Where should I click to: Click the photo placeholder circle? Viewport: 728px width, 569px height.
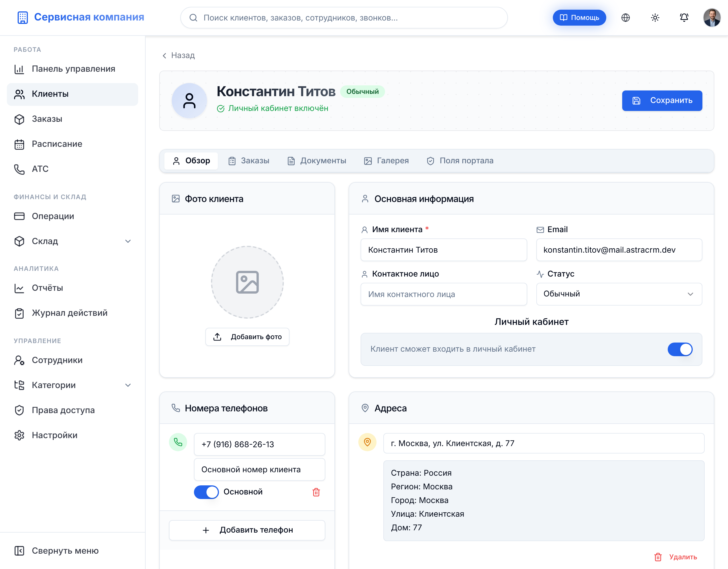click(247, 282)
